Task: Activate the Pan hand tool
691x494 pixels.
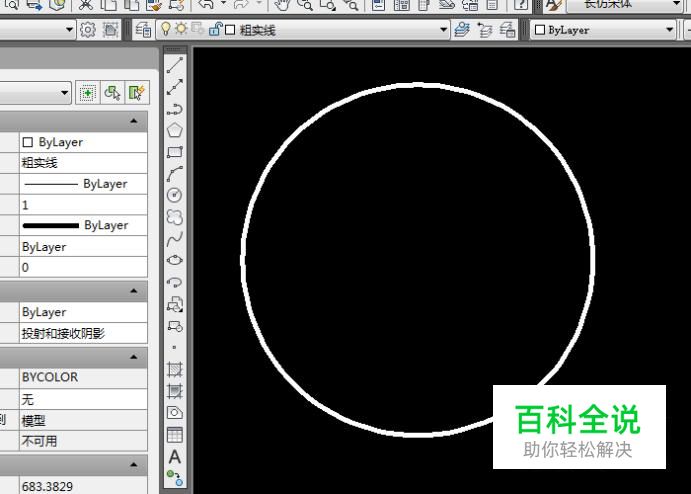Action: click(x=282, y=4)
